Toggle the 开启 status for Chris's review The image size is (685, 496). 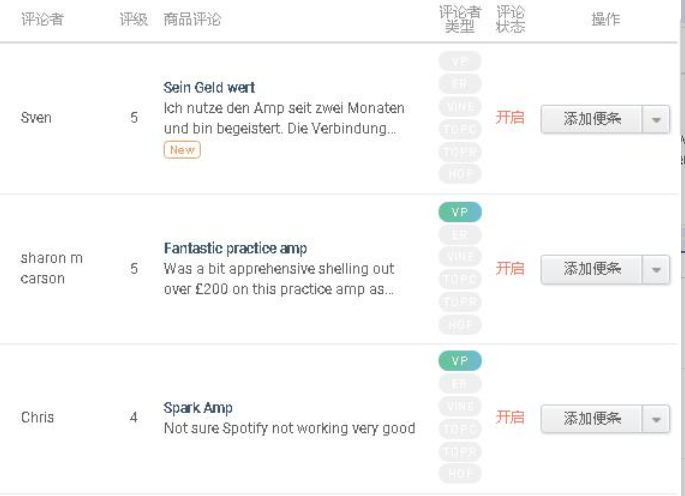[x=510, y=417]
